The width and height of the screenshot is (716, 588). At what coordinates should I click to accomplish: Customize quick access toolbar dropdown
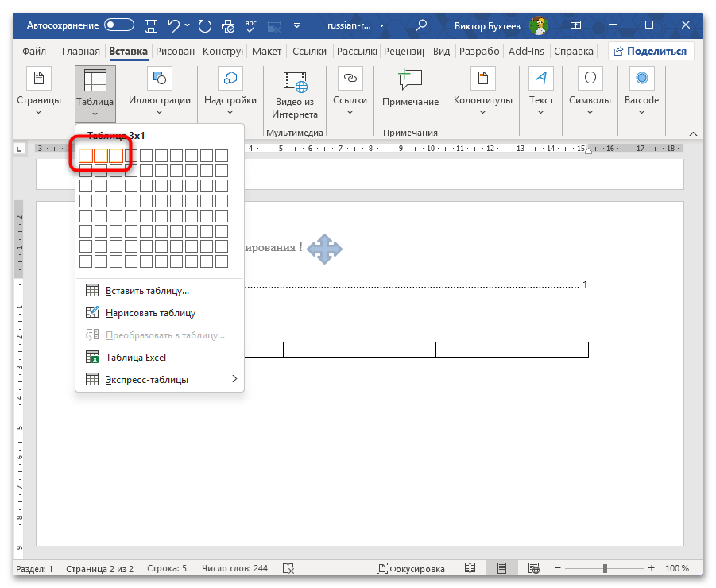(x=297, y=25)
